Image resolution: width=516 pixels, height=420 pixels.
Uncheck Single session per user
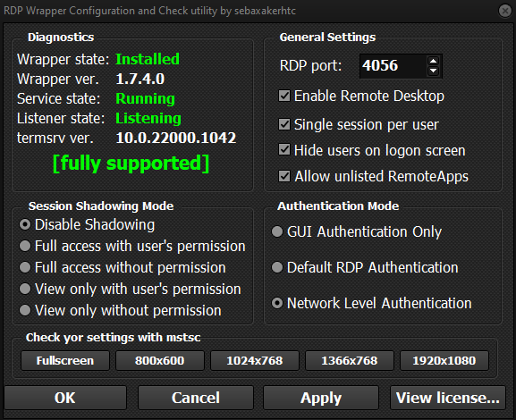click(284, 124)
